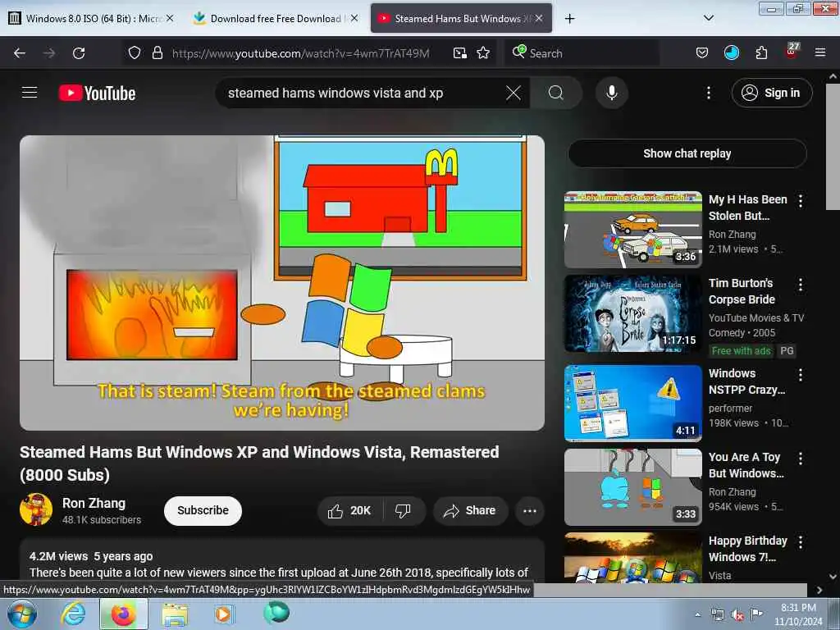The height and width of the screenshot is (630, 840).
Task: Open My H Has Been Stolen thumbnail
Action: pos(632,230)
